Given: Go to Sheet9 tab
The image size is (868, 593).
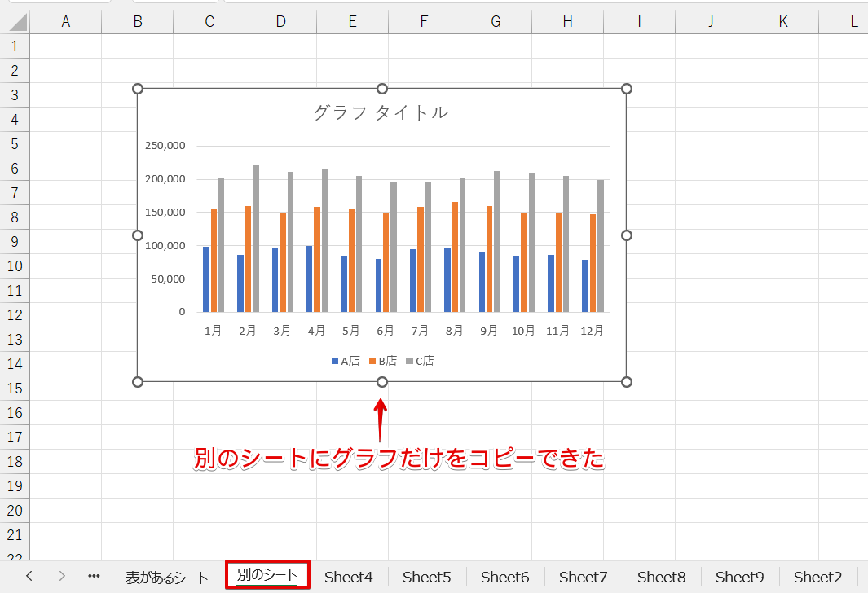Looking at the screenshot, I should point(739,578).
